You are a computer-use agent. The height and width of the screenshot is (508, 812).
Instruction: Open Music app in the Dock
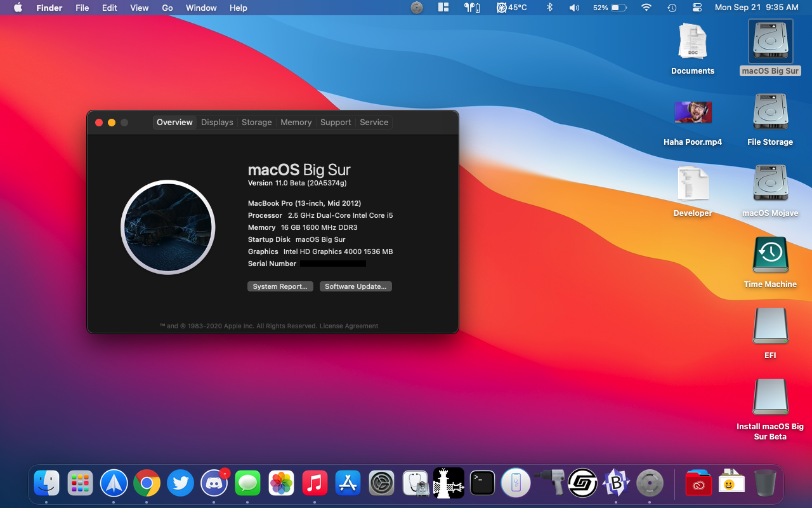(315, 483)
